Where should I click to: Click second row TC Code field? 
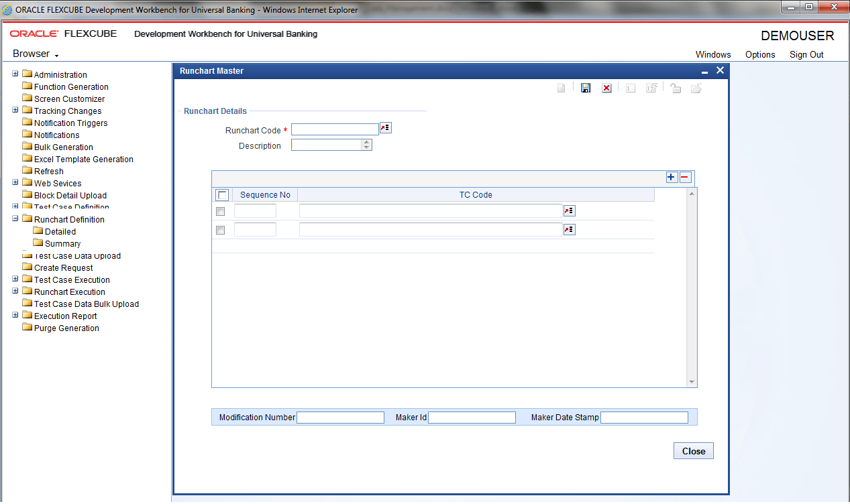pyautogui.click(x=431, y=230)
